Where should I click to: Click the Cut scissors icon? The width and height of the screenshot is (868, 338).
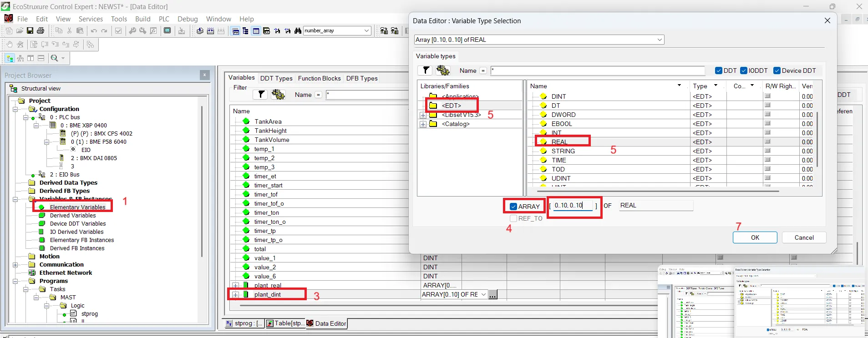[69, 30]
